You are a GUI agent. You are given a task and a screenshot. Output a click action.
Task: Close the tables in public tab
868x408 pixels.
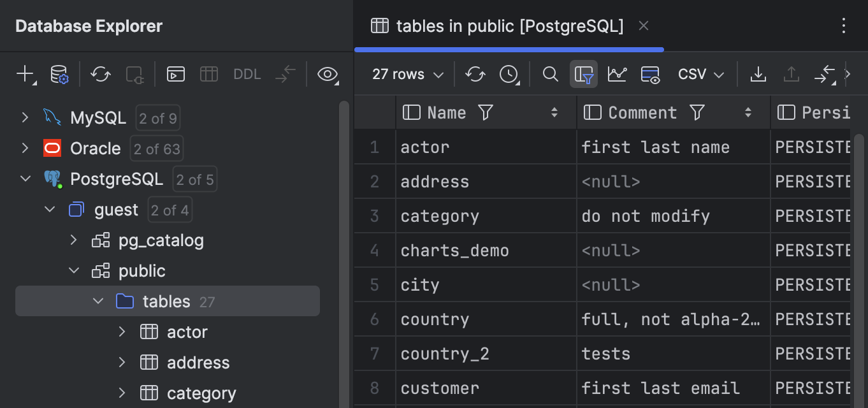click(x=644, y=25)
